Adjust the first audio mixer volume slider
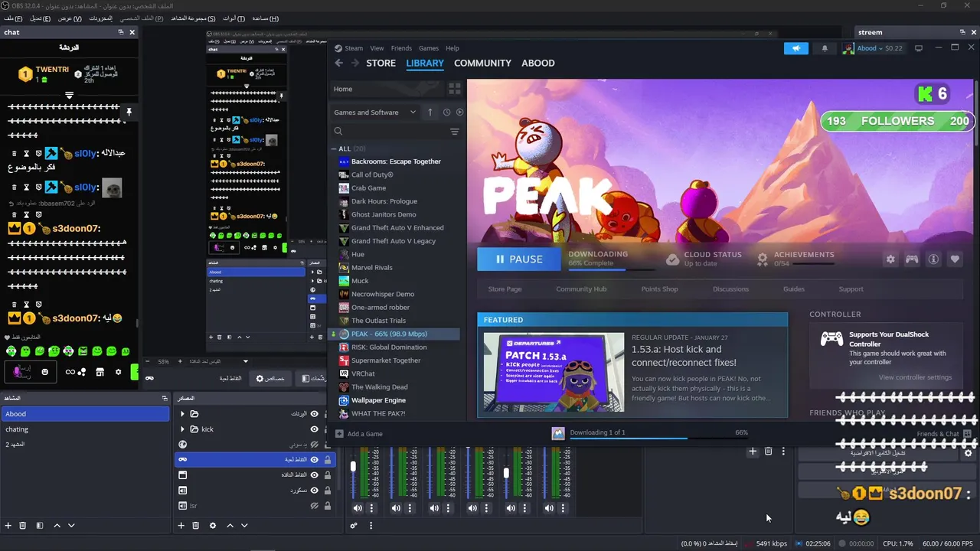 [353, 466]
